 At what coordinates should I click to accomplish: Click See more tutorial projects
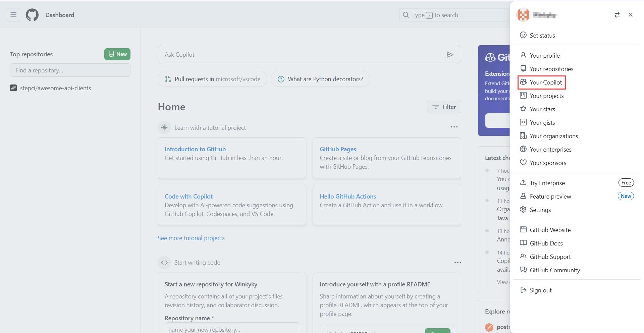(x=191, y=238)
